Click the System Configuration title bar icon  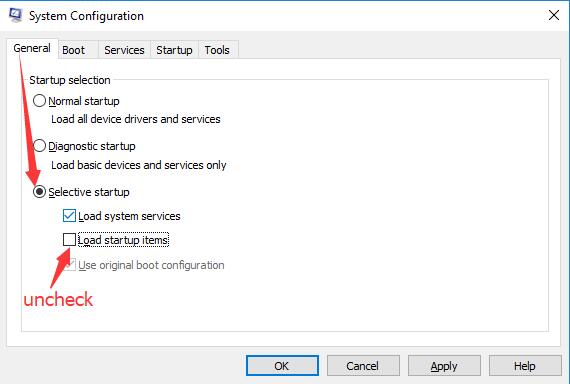click(15, 15)
